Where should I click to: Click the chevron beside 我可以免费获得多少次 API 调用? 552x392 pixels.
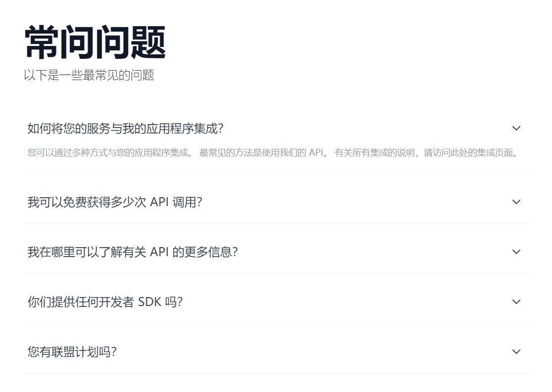[516, 202]
